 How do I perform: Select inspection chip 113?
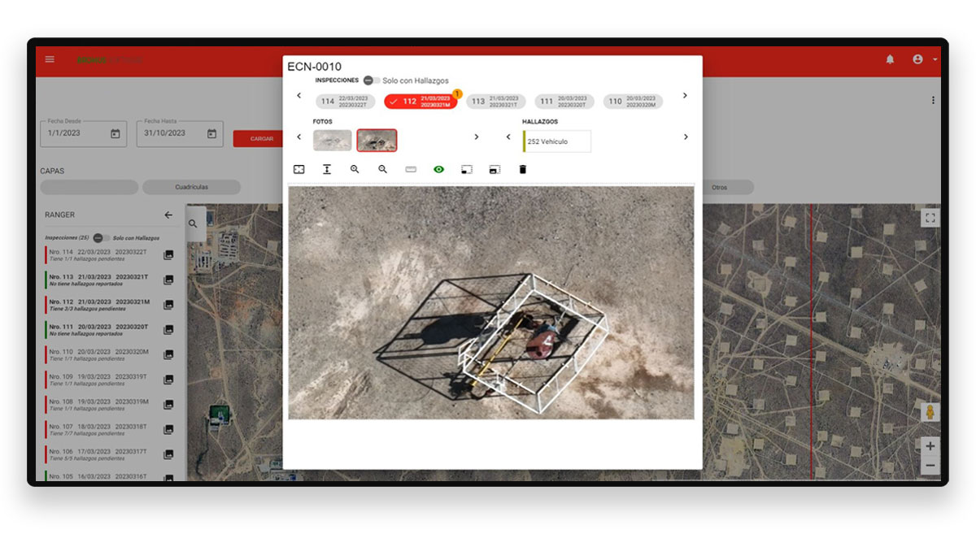pos(495,102)
